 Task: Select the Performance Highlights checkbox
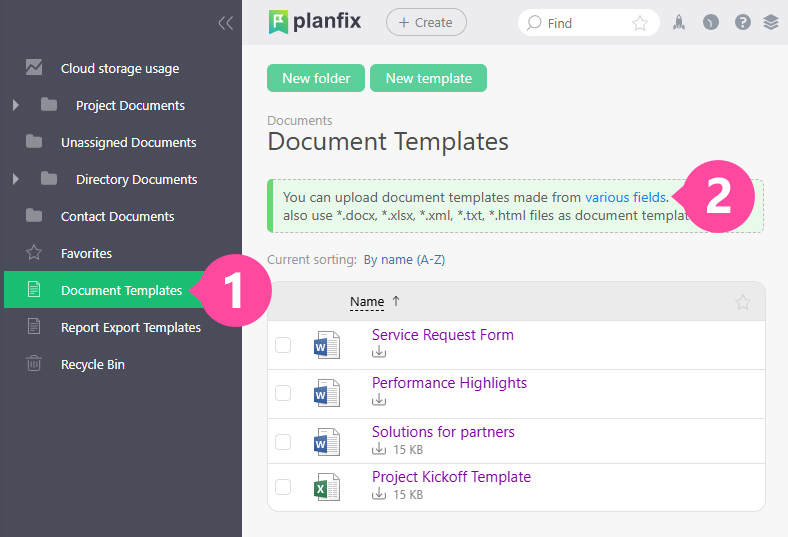tap(283, 393)
